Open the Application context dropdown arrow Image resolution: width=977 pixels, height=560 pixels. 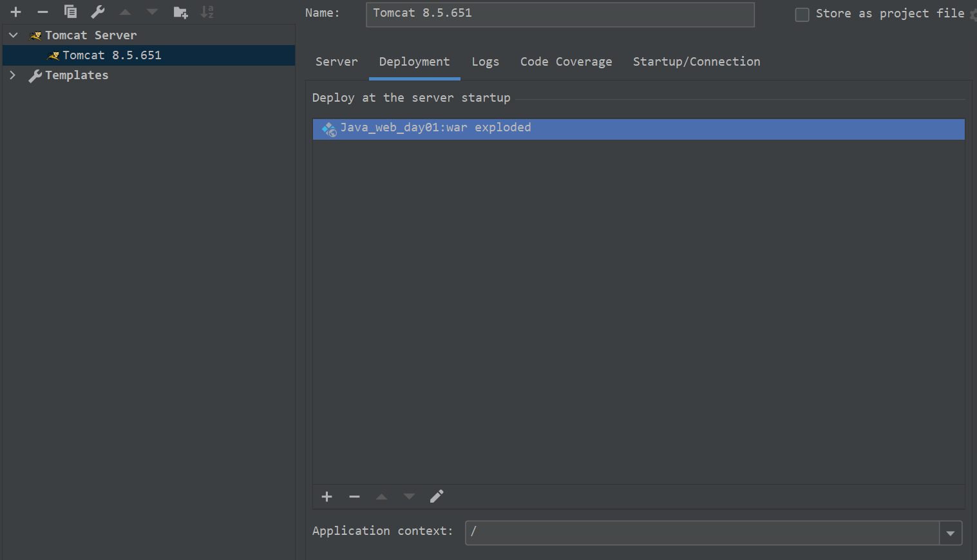[x=951, y=533]
